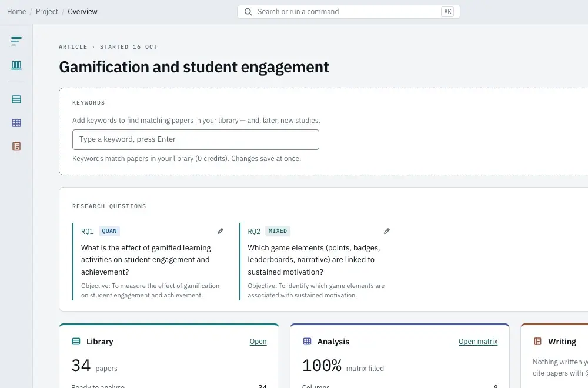Image resolution: width=588 pixels, height=388 pixels.
Task: Open the bookshelf icon in the sidebar
Action: click(x=16, y=65)
